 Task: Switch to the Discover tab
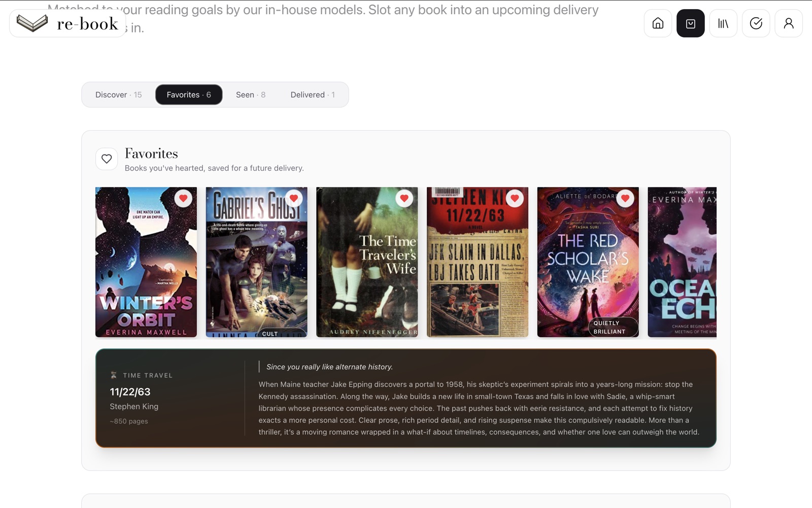pyautogui.click(x=119, y=94)
